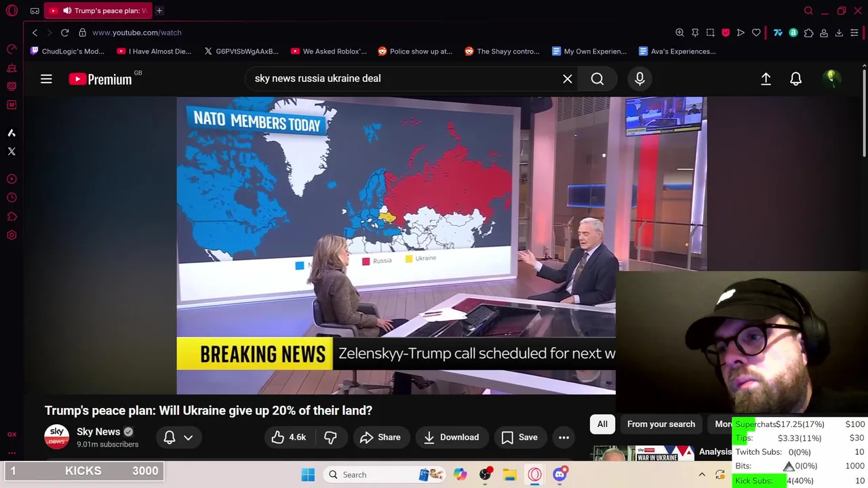Image resolution: width=868 pixels, height=488 pixels.
Task: Open the green 'a' extension icon
Action: pyautogui.click(x=793, y=33)
